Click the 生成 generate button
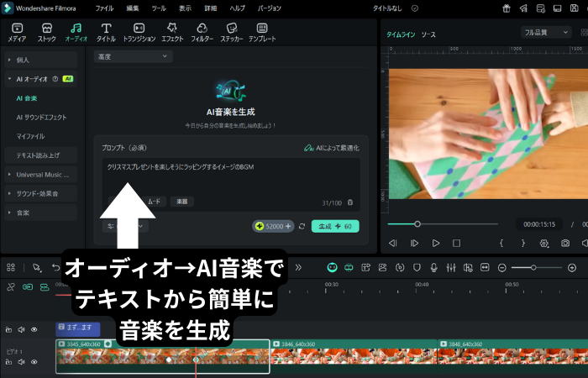This screenshot has height=378, width=588. pyautogui.click(x=335, y=226)
